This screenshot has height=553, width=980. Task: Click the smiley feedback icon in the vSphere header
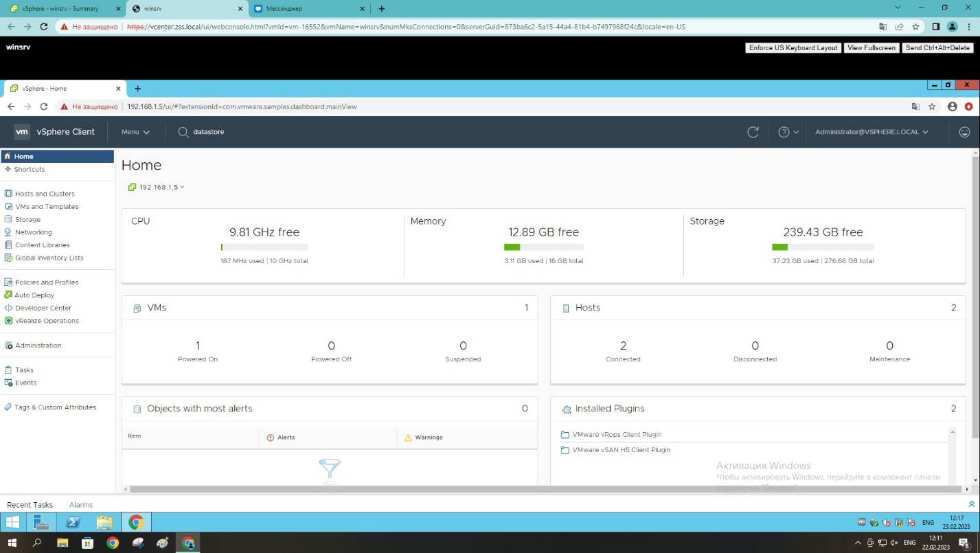click(964, 132)
